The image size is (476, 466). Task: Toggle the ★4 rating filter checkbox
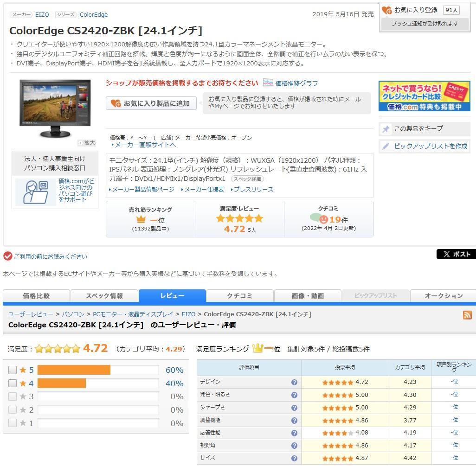tap(13, 383)
